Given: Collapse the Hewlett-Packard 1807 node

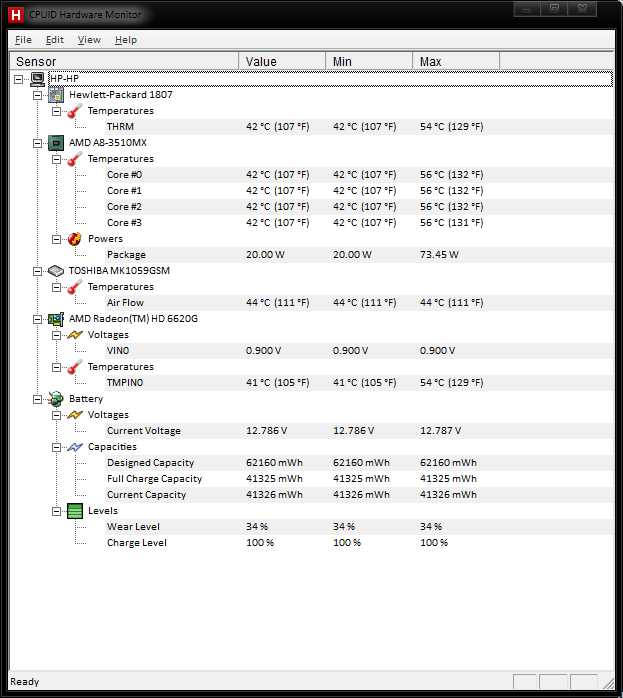Looking at the screenshot, I should (37, 95).
